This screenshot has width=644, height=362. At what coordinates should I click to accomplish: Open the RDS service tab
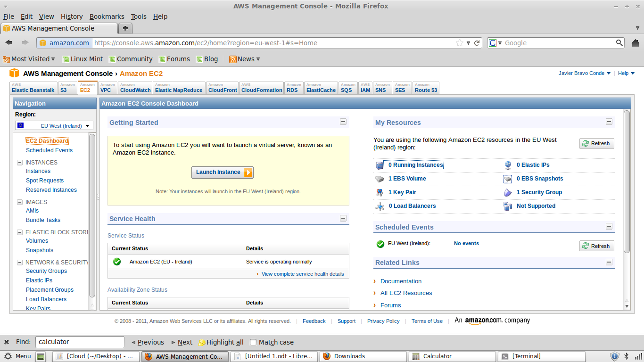click(294, 88)
